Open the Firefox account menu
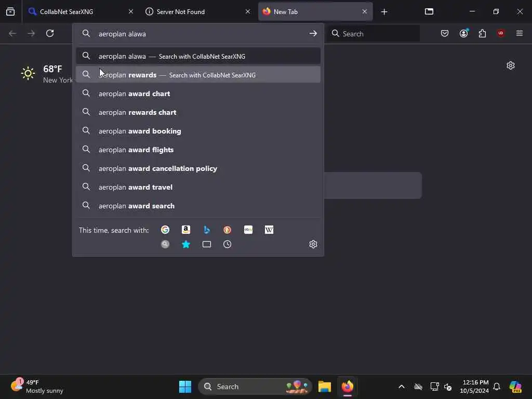532x399 pixels. tap(464, 33)
